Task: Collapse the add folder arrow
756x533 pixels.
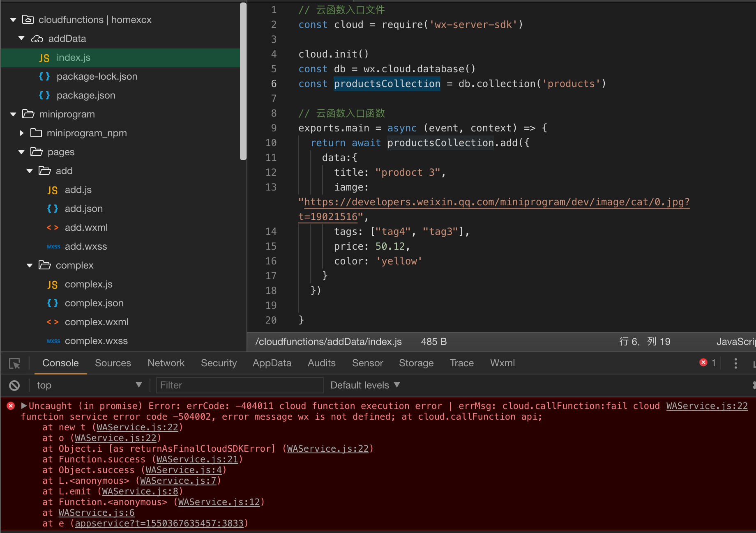Action: pyautogui.click(x=30, y=171)
